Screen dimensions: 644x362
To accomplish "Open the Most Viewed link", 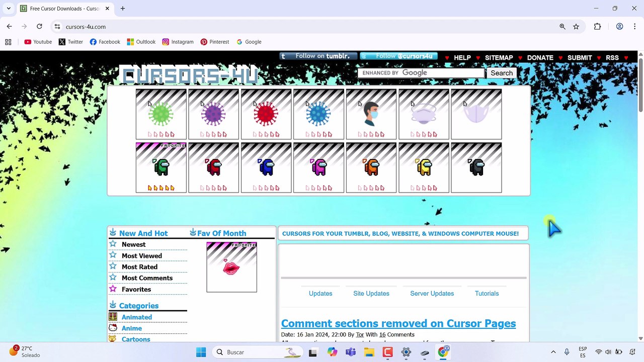I will click(142, 256).
